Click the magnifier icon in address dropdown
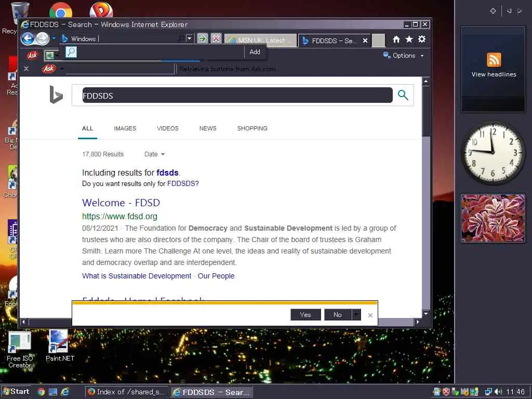 point(71,52)
